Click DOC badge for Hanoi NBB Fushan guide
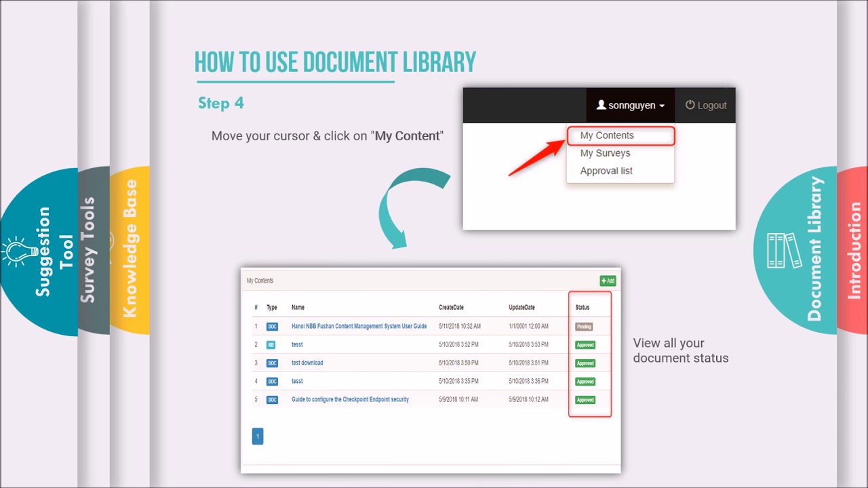Image resolution: width=868 pixels, height=488 pixels. [272, 327]
